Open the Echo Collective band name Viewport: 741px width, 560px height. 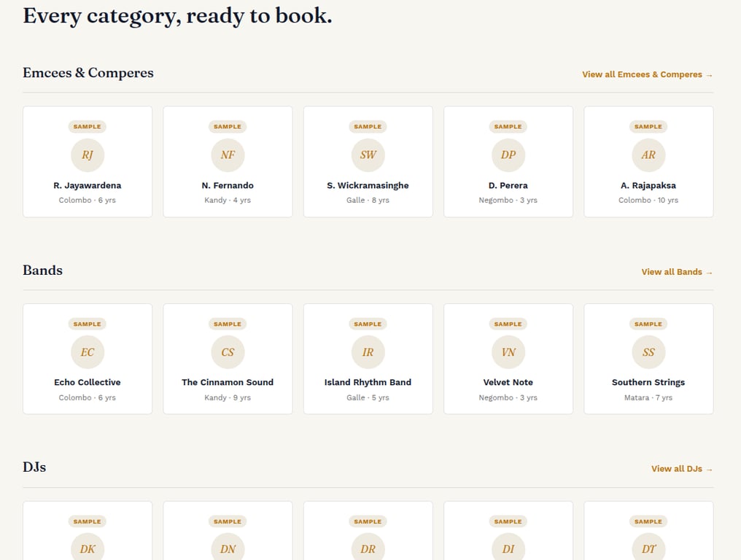88,382
